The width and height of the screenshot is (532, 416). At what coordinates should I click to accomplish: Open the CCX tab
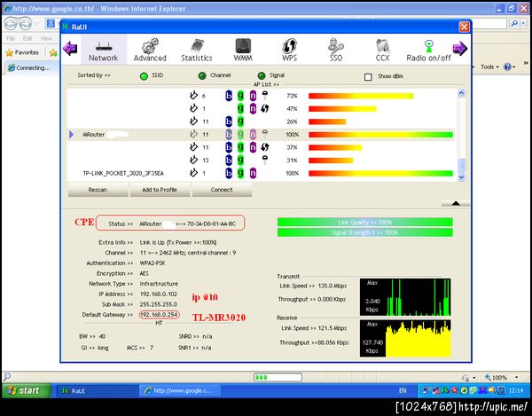pyautogui.click(x=382, y=50)
